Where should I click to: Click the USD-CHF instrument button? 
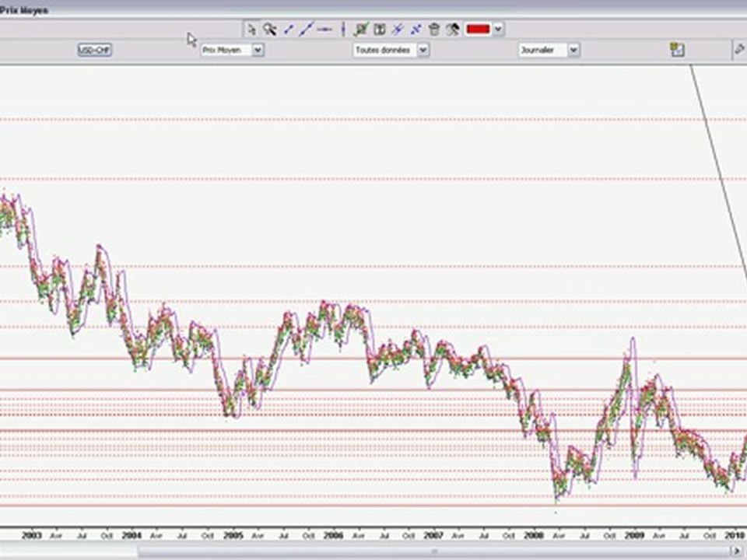point(95,50)
